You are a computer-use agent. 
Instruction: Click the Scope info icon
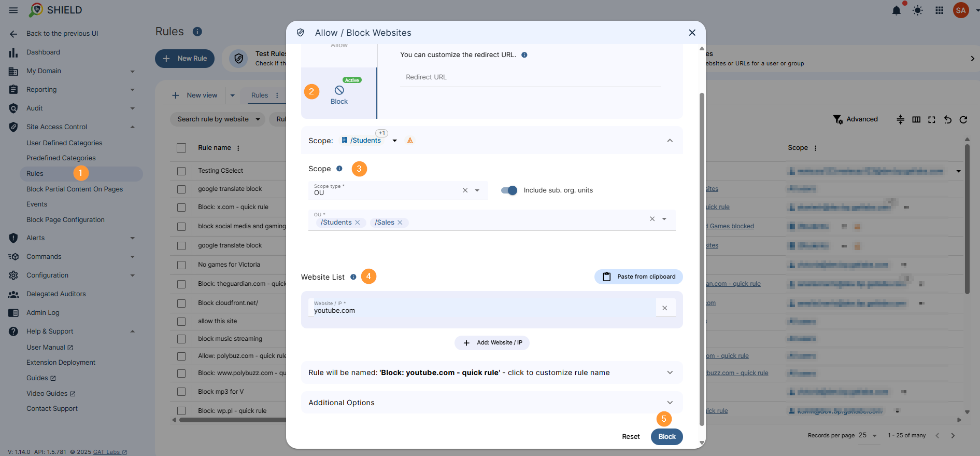[x=339, y=169]
